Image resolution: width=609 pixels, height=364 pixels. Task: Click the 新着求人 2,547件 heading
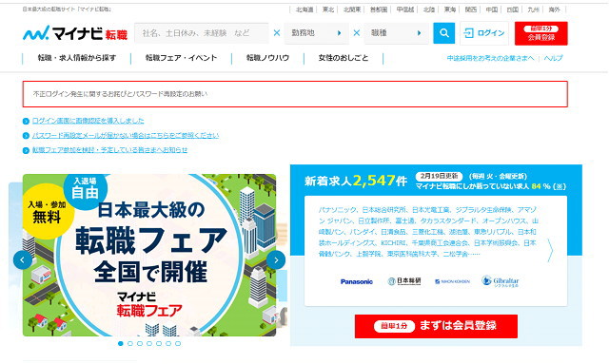coord(356,181)
